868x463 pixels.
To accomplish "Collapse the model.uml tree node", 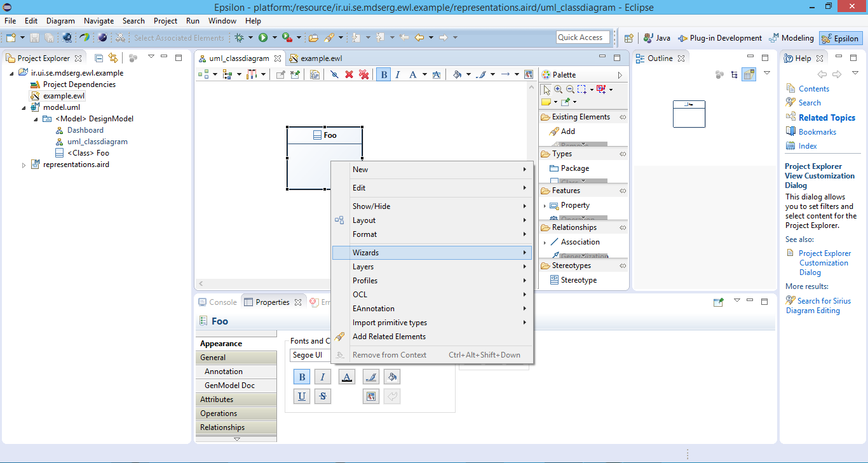I will pyautogui.click(x=24, y=107).
